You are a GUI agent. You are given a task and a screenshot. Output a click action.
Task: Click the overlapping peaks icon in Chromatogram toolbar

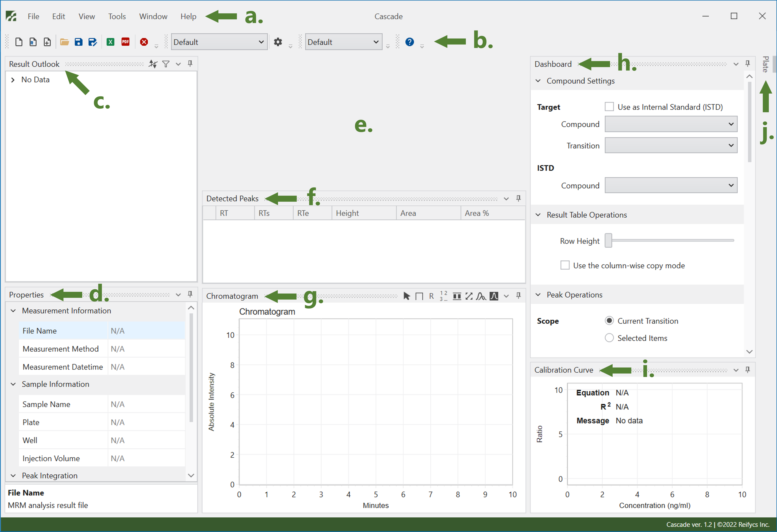[x=481, y=296]
